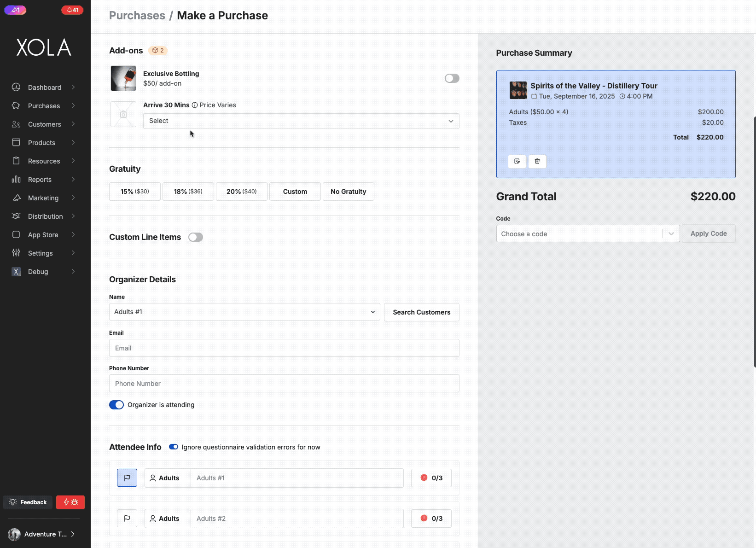The width and height of the screenshot is (756, 548).
Task: Click the flag icon for Adults #1
Action: click(127, 478)
